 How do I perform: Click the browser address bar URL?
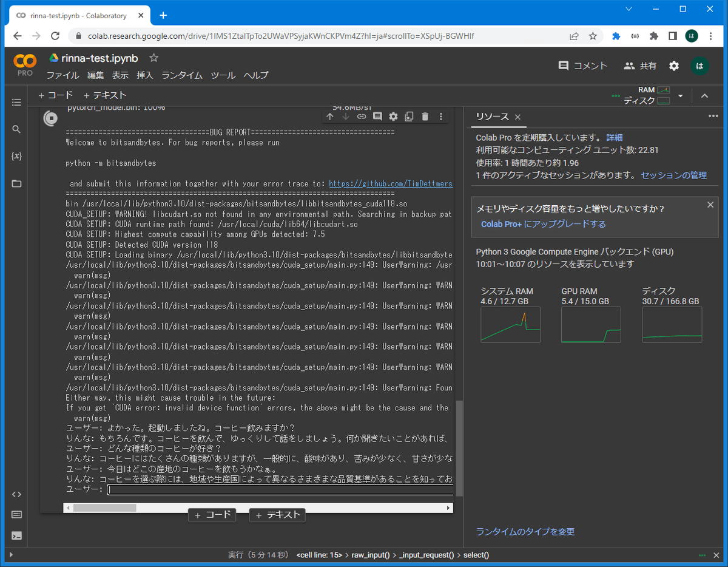(x=281, y=36)
